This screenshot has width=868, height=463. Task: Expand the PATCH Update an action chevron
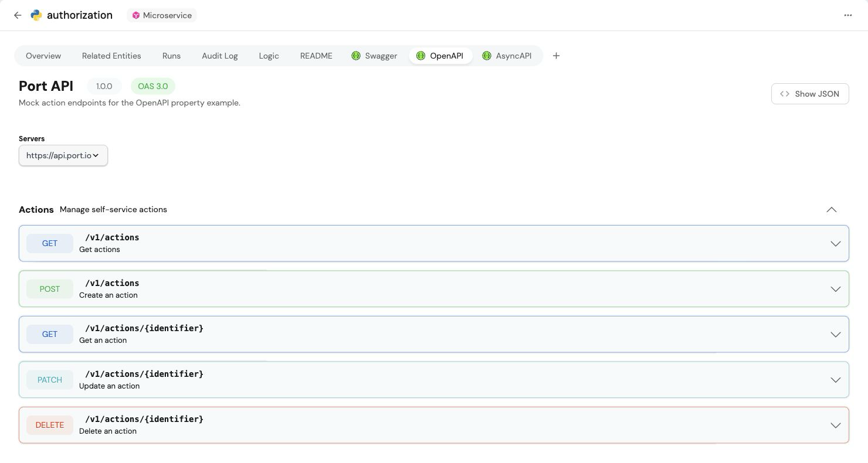835,380
